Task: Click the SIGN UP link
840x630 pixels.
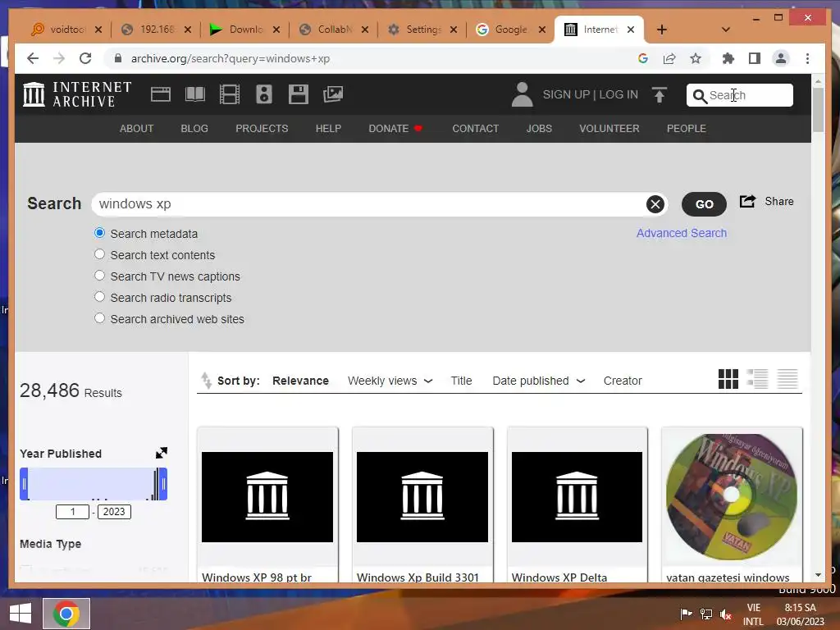Action: point(566,94)
